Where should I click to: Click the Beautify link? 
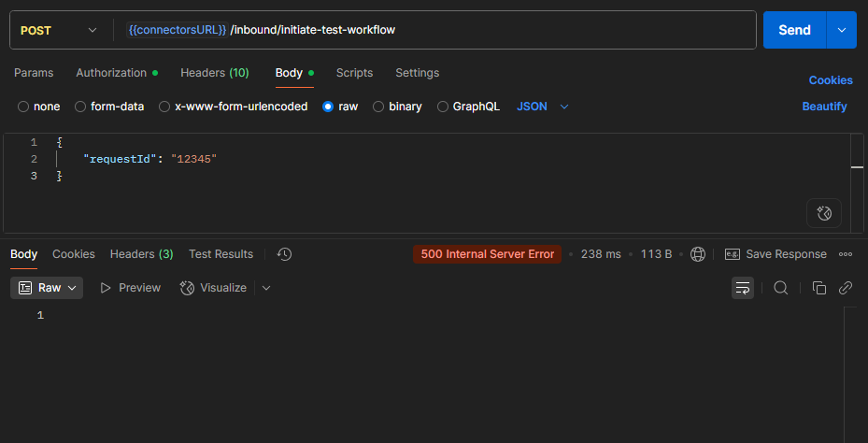point(824,107)
